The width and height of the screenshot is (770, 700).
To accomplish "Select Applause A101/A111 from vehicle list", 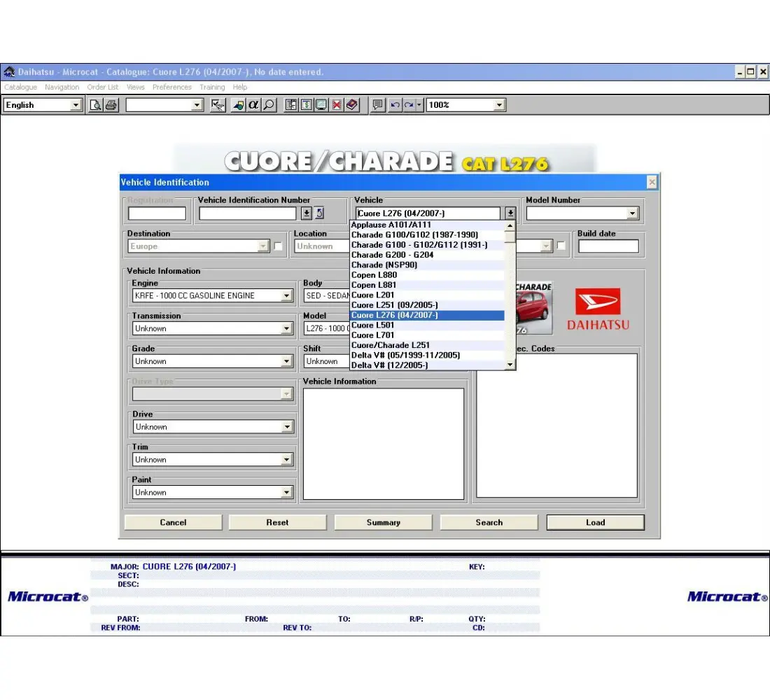I will tap(427, 225).
